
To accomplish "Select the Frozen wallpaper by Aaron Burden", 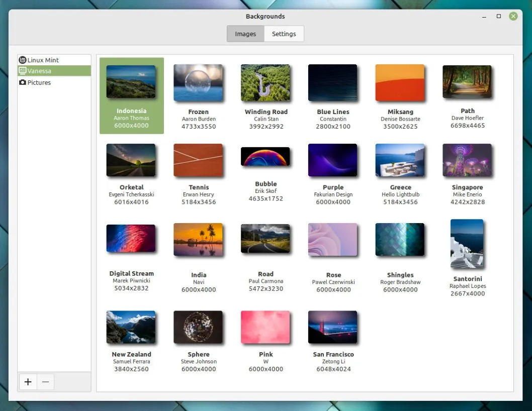I will (198, 83).
